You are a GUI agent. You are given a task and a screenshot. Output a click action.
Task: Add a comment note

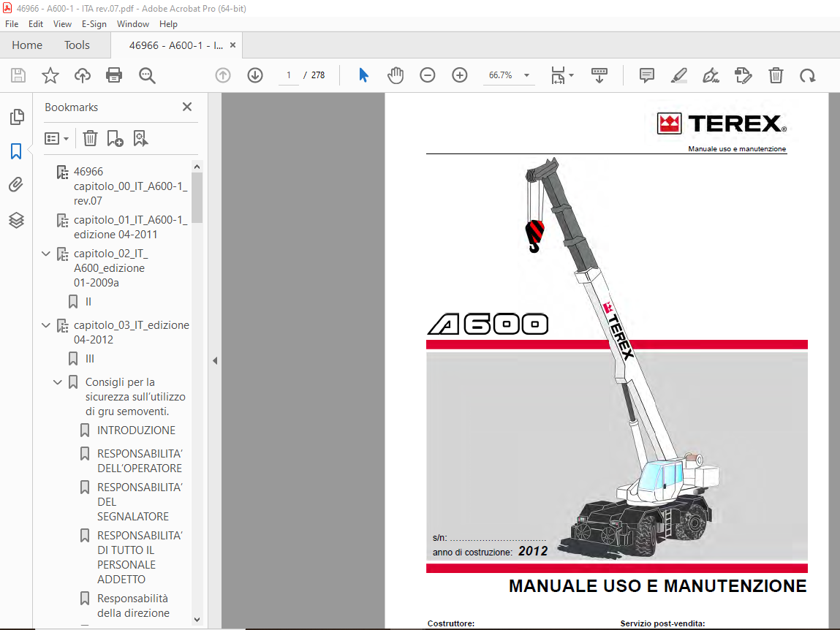(x=646, y=75)
